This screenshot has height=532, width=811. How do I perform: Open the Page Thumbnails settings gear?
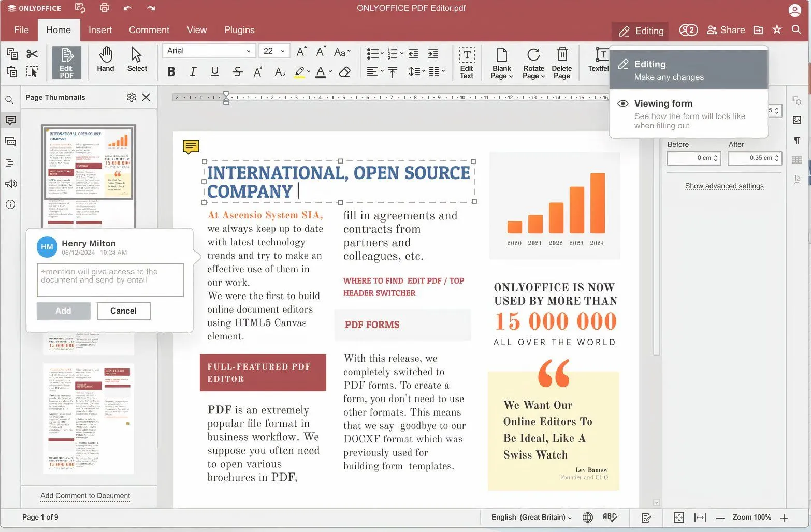[132, 97]
